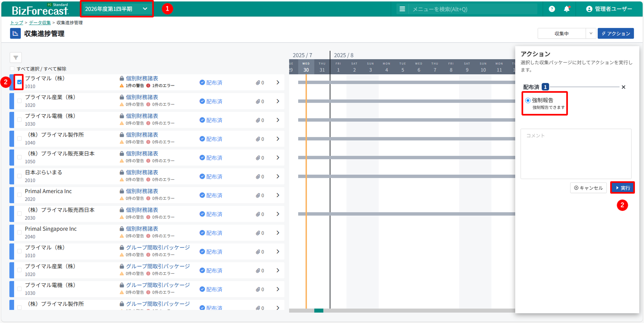Click the 収集進捗管理 page title icon
The height and width of the screenshot is (323, 644).
[x=15, y=34]
